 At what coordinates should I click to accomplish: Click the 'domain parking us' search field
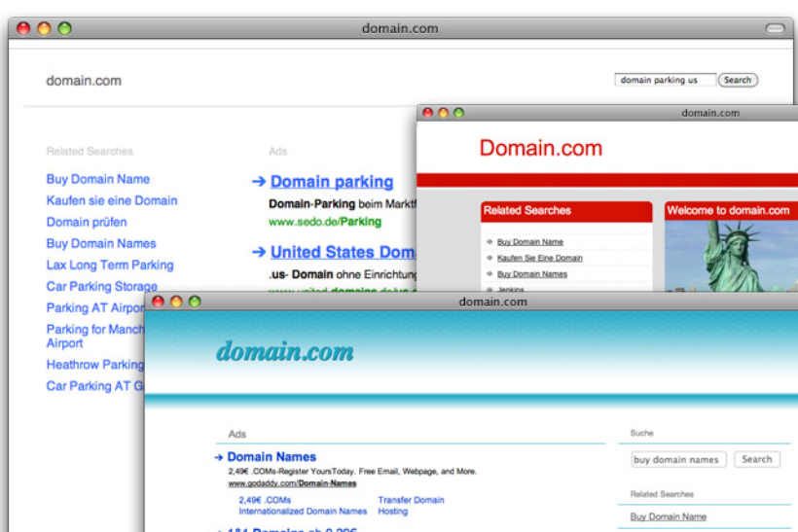click(x=666, y=80)
